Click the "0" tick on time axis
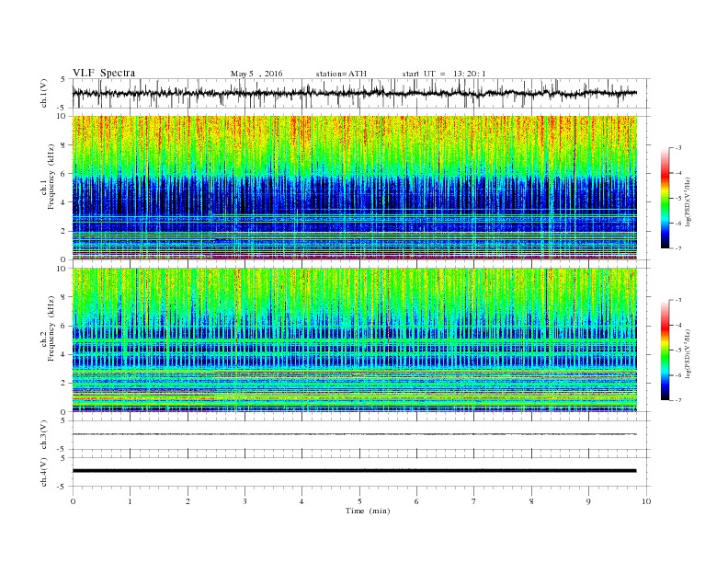Screen dimensions: 728x563 tap(73, 501)
